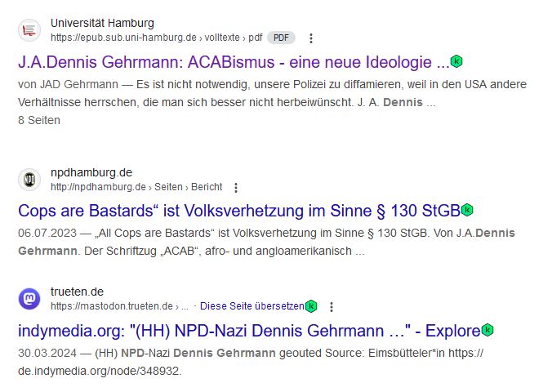The image size is (552, 392).
Task: Click green badge beside indymedia result title
Action: 487,330
